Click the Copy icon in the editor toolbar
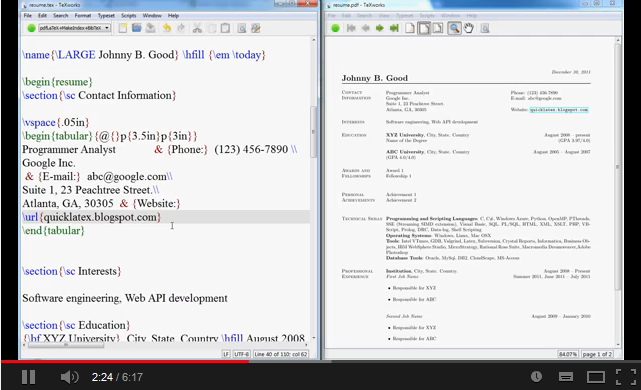Image resolution: width=641 pixels, height=390 pixels. (211, 28)
